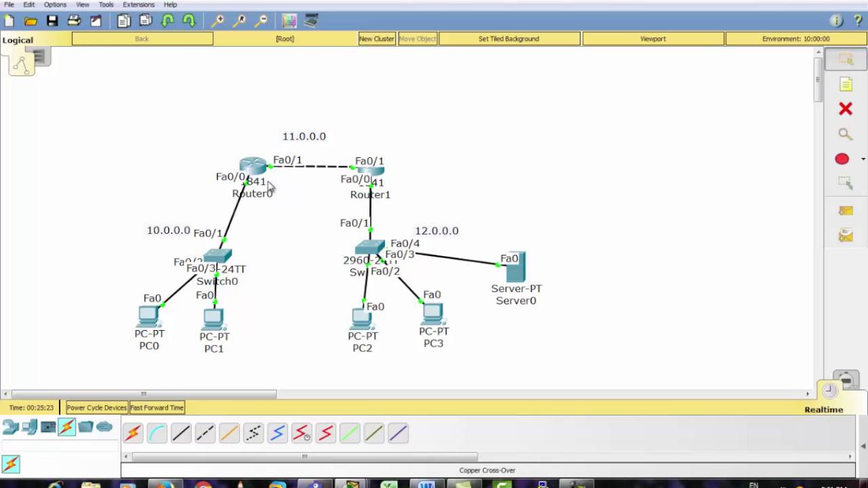Screen dimensions: 868x488
Task: Add a complex PDU open envelope
Action: pyautogui.click(x=846, y=235)
